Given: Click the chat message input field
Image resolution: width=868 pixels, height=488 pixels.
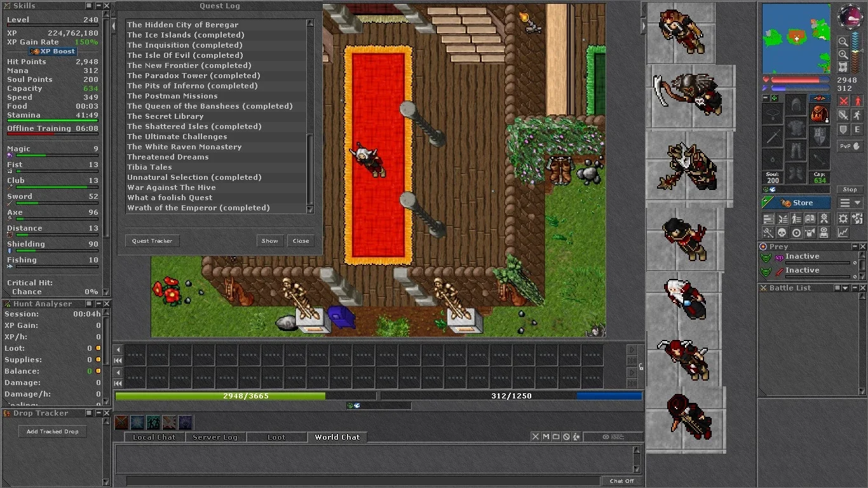Looking at the screenshot, I should pyautogui.click(x=363, y=481).
